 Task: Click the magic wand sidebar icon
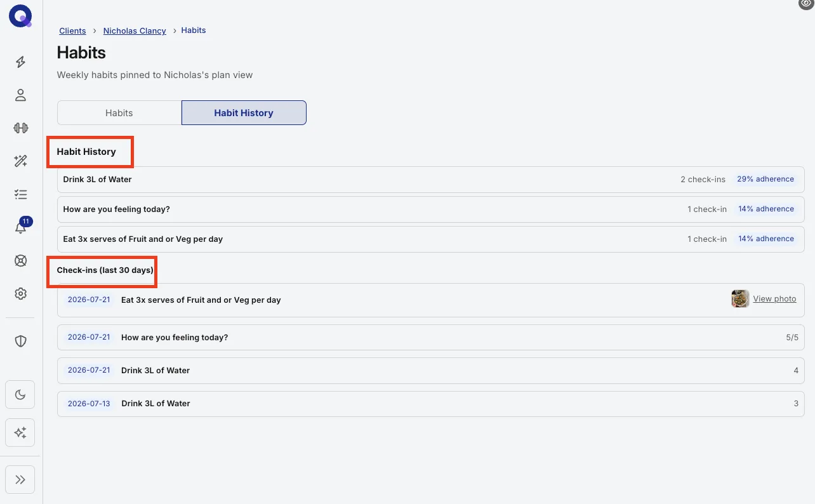point(20,161)
